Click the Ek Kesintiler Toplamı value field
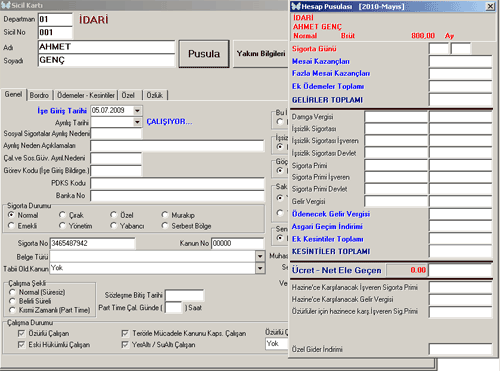 coord(461,239)
